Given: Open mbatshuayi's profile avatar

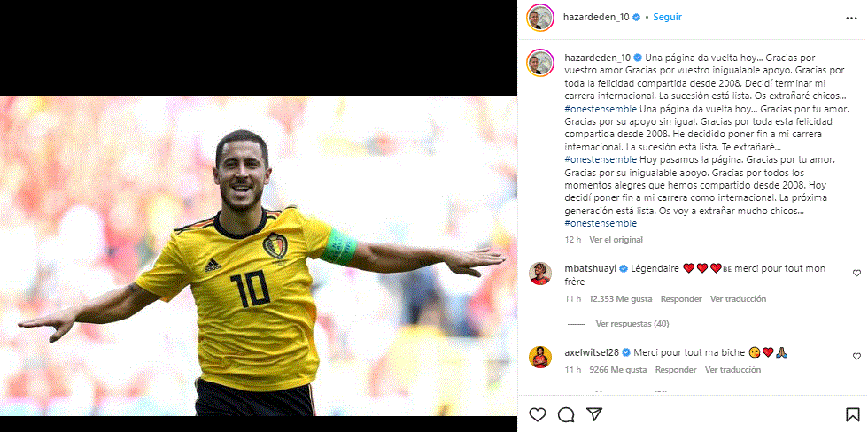Looking at the screenshot, I should (x=540, y=274).
